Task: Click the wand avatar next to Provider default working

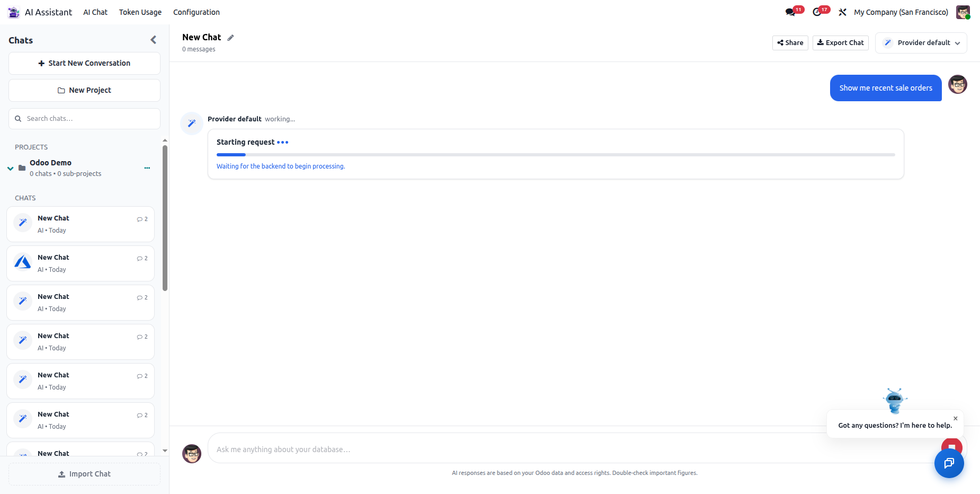Action: tap(192, 124)
